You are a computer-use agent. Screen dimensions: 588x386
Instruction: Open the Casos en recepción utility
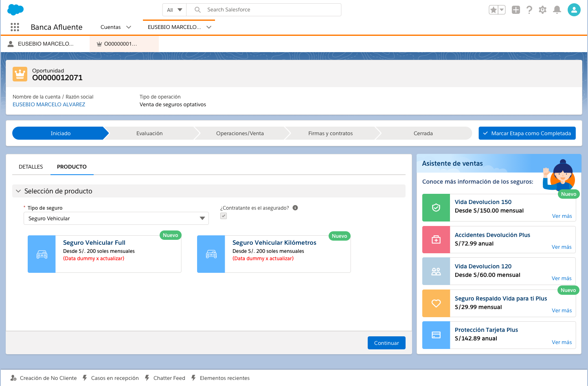[111, 378]
